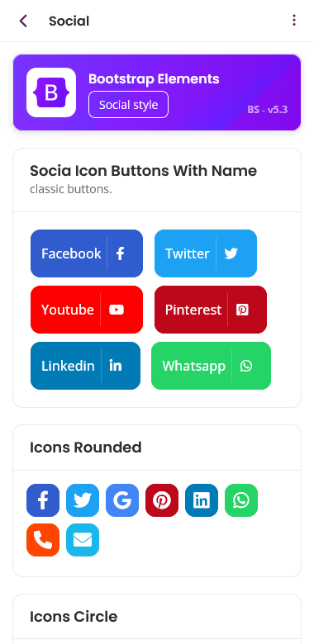The width and height of the screenshot is (314, 644).
Task: Click the rounded Facebook icon
Action: (x=43, y=500)
